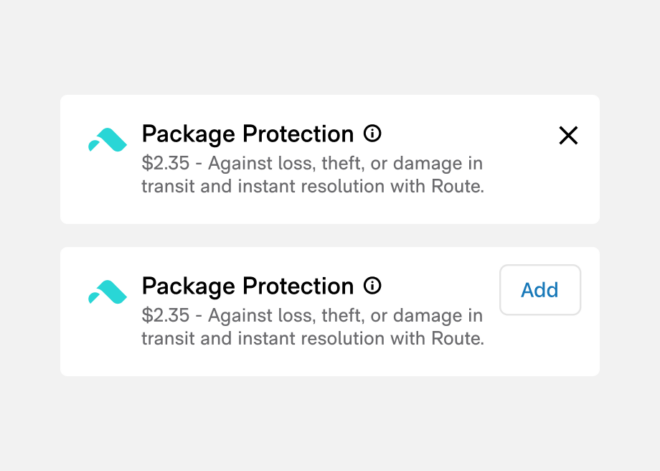Viewport: 660px width, 471px height.
Task: Click the $2.35 price in the upper card
Action: pyautogui.click(x=165, y=163)
